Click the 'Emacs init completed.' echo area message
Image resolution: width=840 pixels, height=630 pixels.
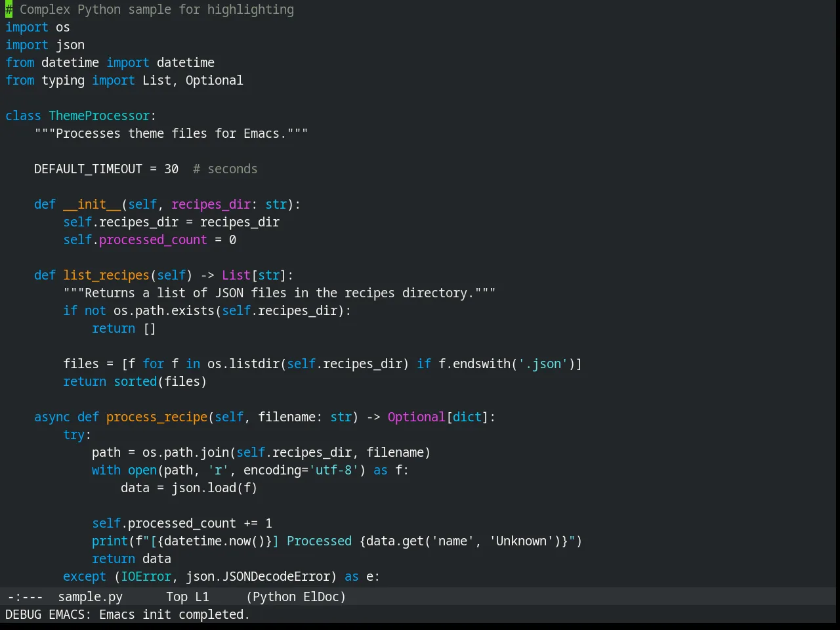coord(175,614)
